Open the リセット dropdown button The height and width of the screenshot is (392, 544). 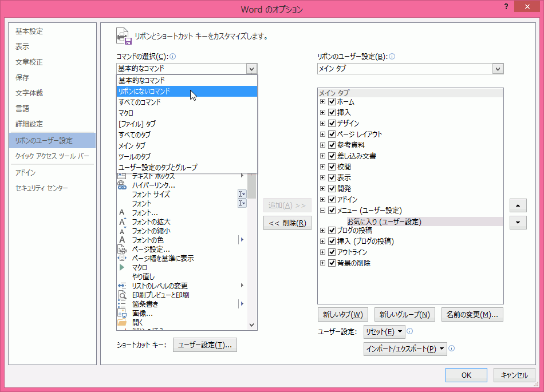point(384,332)
